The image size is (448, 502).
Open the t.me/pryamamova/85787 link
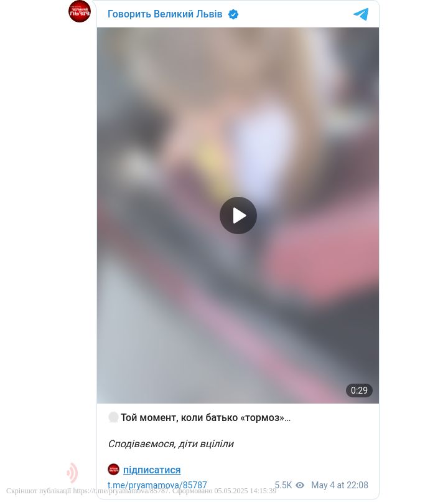pyautogui.click(x=157, y=485)
